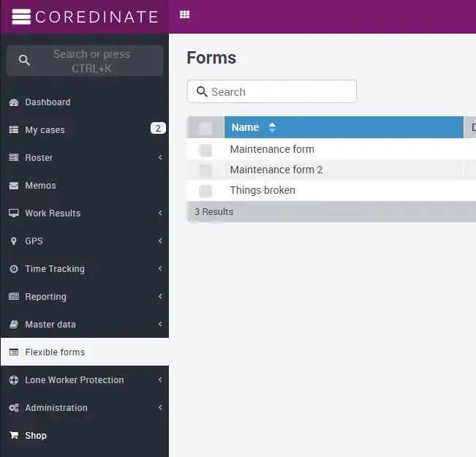Open the Maintenance form 2 entry
This screenshot has width=476, height=457.
tap(276, 170)
